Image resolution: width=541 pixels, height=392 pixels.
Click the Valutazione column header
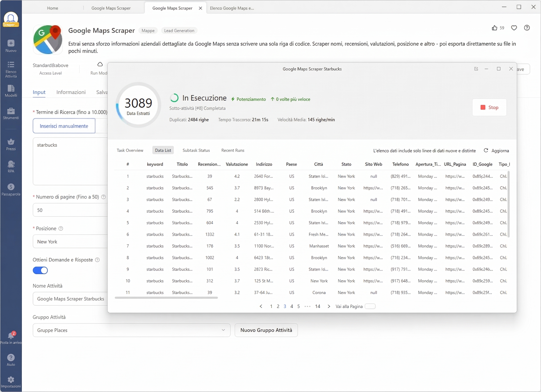coord(237,164)
